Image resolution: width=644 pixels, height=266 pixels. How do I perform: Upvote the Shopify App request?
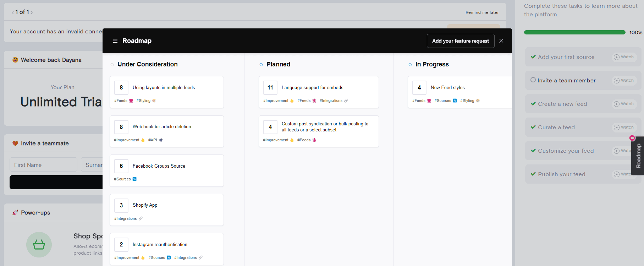(121, 205)
